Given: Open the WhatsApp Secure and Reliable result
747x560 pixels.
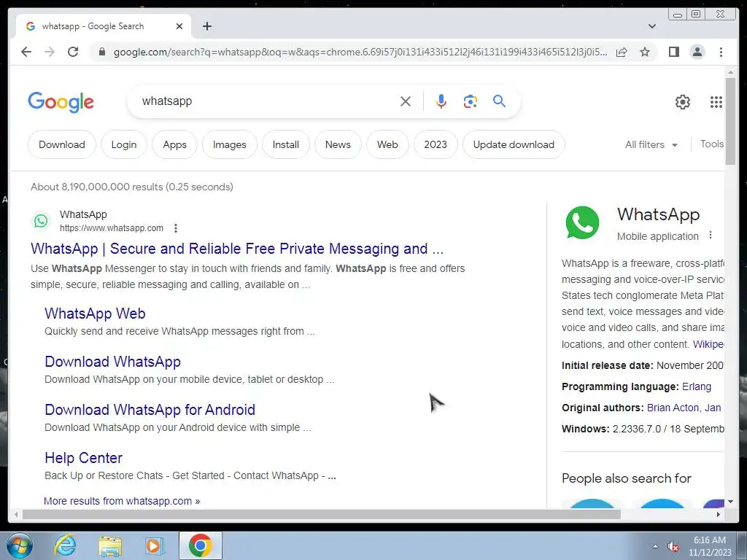Looking at the screenshot, I should click(237, 249).
